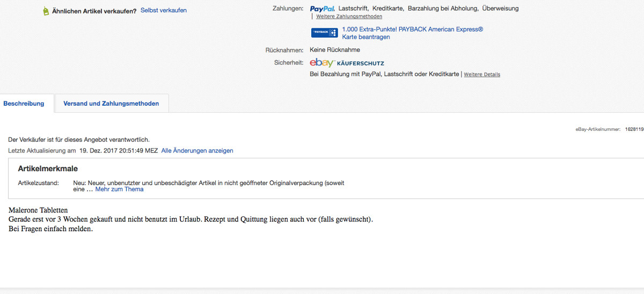Viewport: 644px width, 294px height.
Task: Follow the PAYBACK American Express offer link
Action: pyautogui.click(x=412, y=30)
